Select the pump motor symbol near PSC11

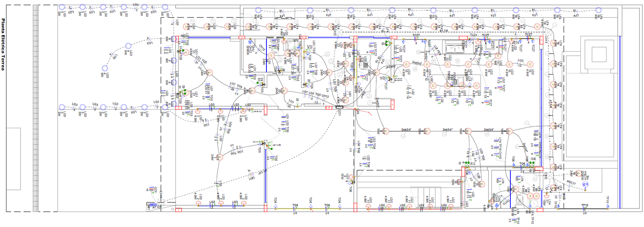click(585, 184)
